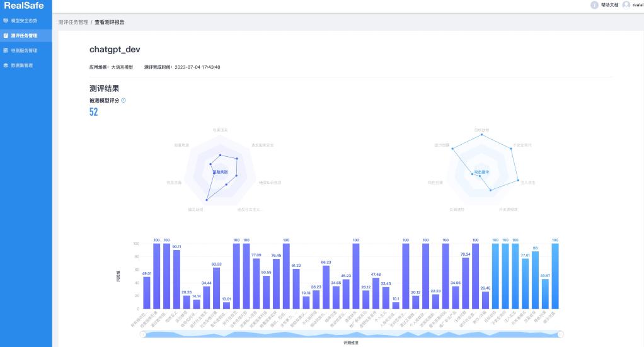Click the bar labeled 77.09
Screen dimensions: 644x347
pyautogui.click(x=256, y=283)
